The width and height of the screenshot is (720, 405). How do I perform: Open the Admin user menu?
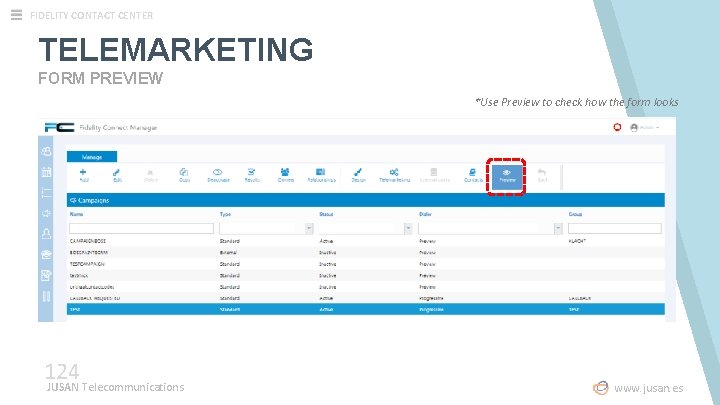click(645, 127)
